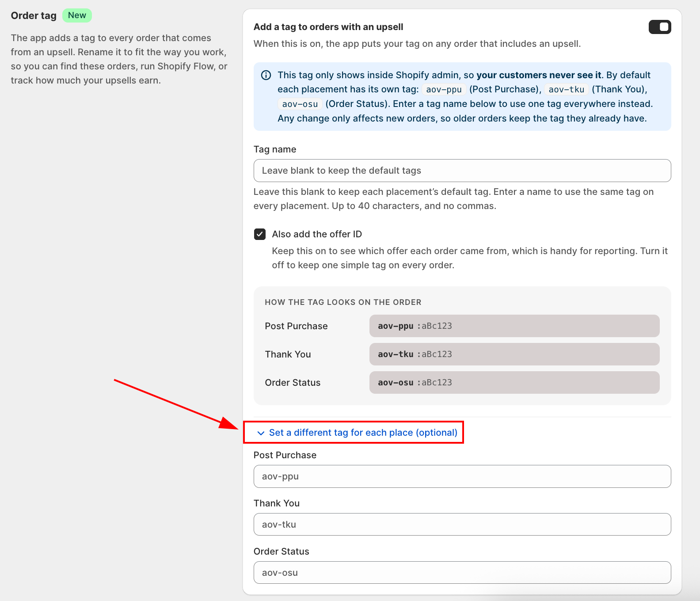This screenshot has height=601, width=700.
Task: Click the aov-tku :aBc123 preview tag
Action: (x=514, y=354)
